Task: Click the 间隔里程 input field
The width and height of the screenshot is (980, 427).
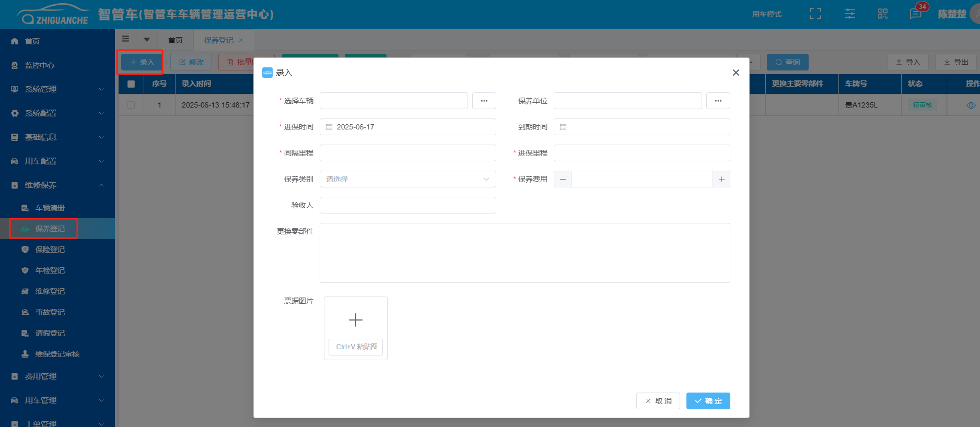Action: (407, 153)
